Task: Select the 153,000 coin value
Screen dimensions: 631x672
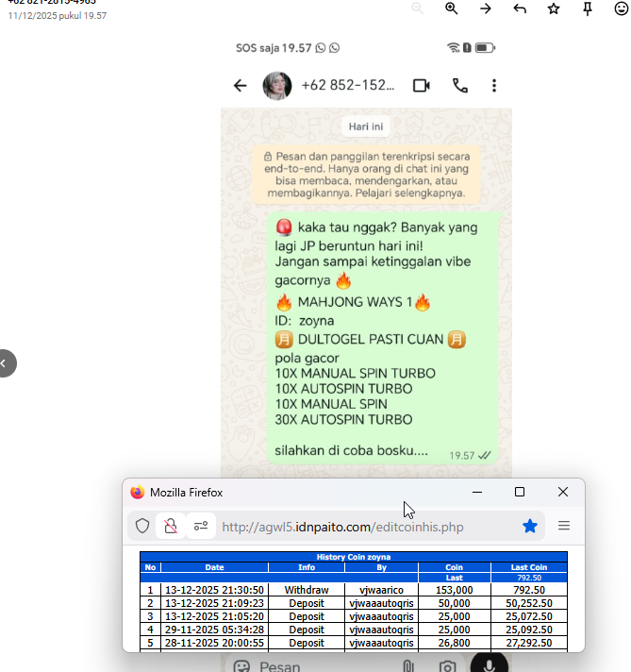Action: 454,590
